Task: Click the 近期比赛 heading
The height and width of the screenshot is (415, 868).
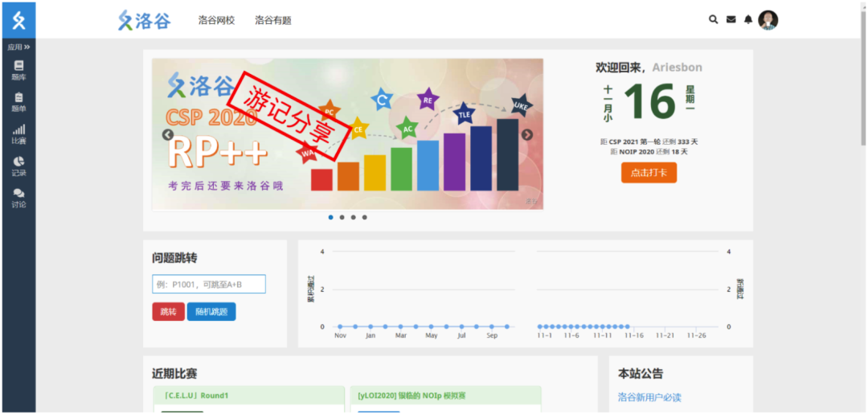Action: 174,374
